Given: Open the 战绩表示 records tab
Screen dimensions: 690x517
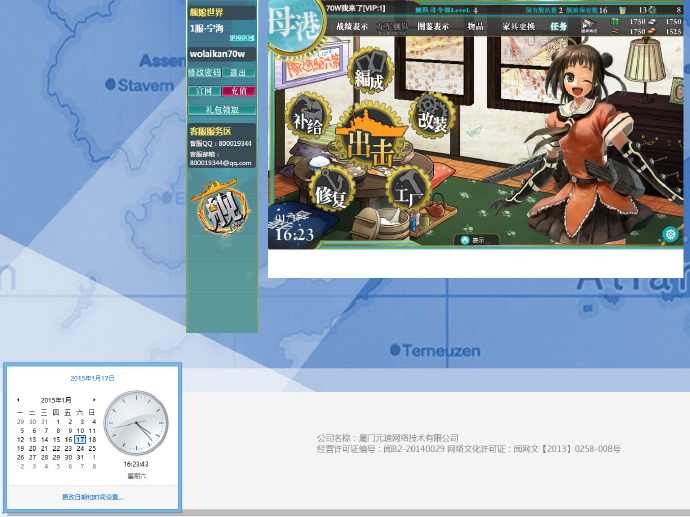Looking at the screenshot, I should point(352,26).
